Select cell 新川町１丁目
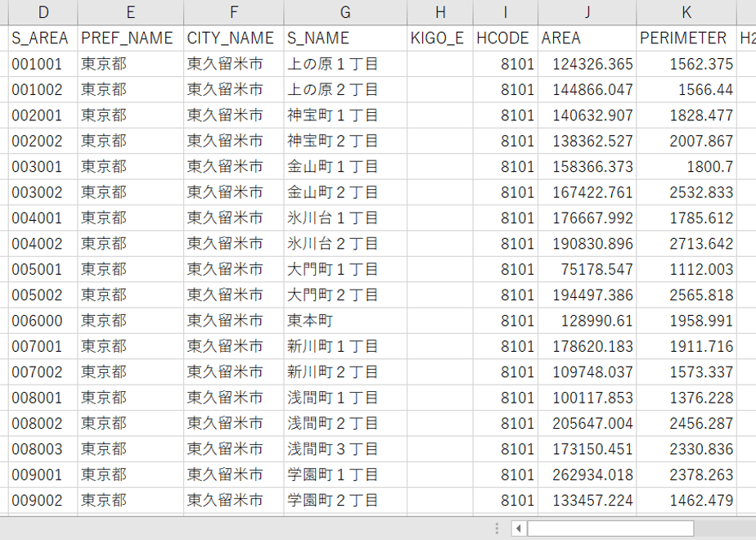Viewport: 756px width, 540px height. (x=345, y=346)
